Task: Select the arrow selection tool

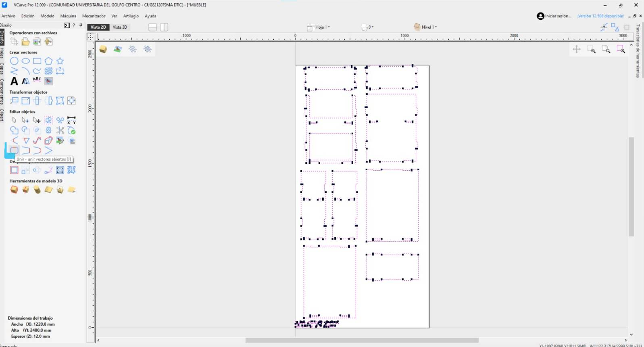Action: [14, 120]
